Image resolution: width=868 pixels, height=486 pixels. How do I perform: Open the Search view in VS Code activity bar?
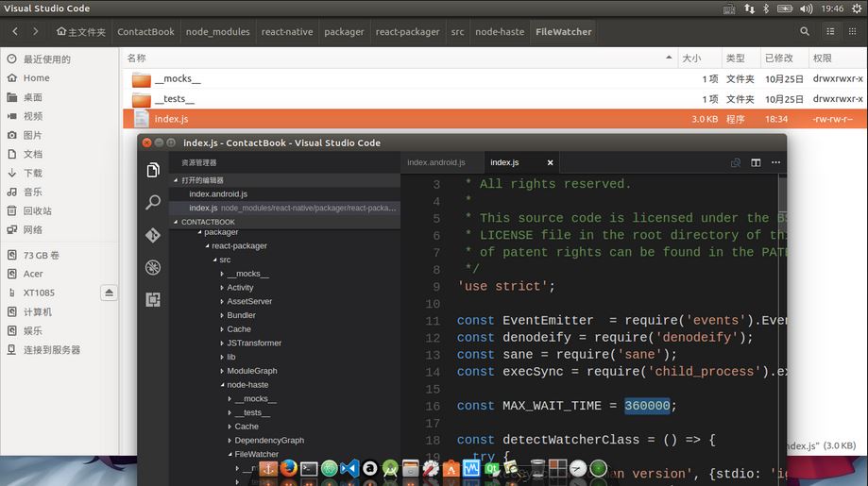[153, 202]
